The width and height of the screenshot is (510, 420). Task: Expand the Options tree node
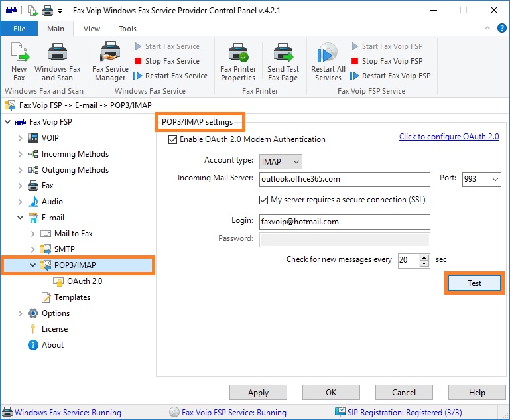click(20, 313)
